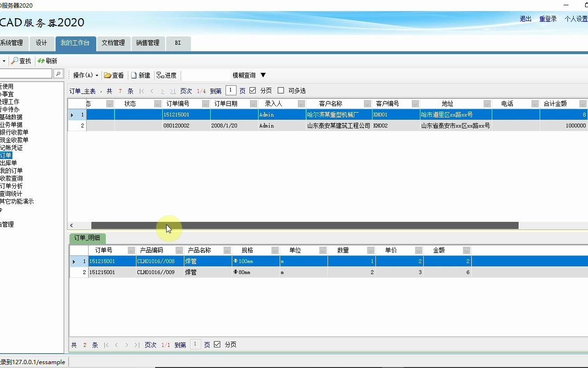Click the 退出 link to exit
The width and height of the screenshot is (588, 368).
click(x=525, y=18)
